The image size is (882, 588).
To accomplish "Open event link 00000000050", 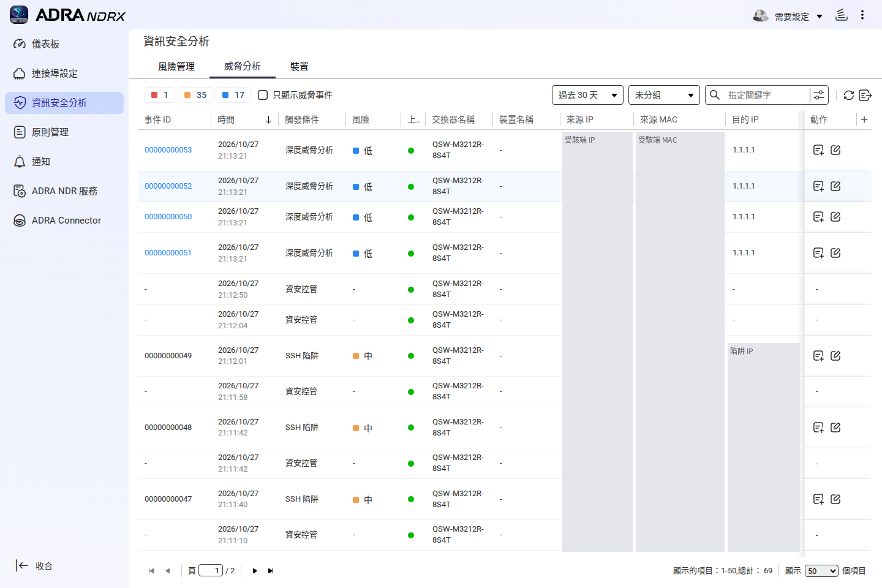I will point(168,217).
